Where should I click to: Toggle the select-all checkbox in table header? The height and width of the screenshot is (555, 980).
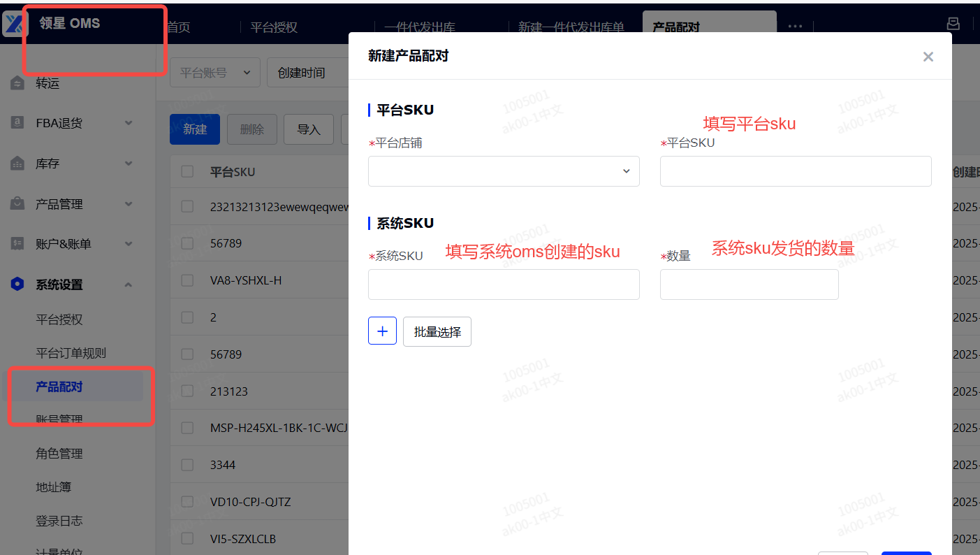187,172
